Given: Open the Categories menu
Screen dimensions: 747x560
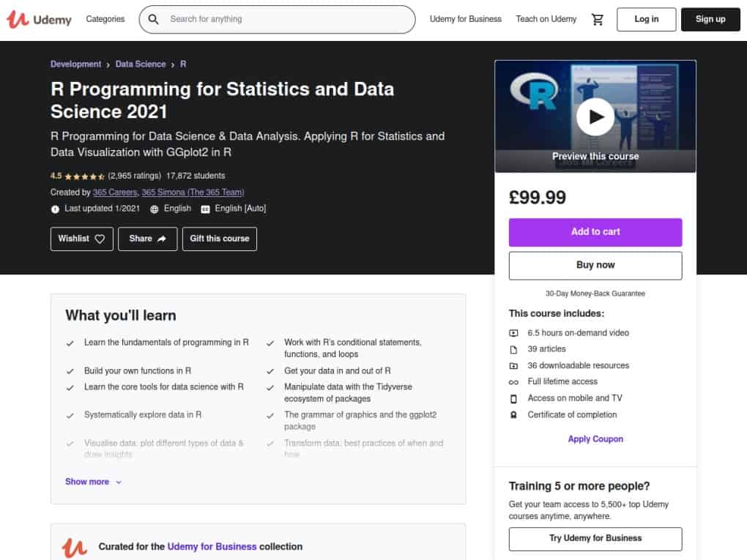Looking at the screenshot, I should pyautogui.click(x=105, y=19).
